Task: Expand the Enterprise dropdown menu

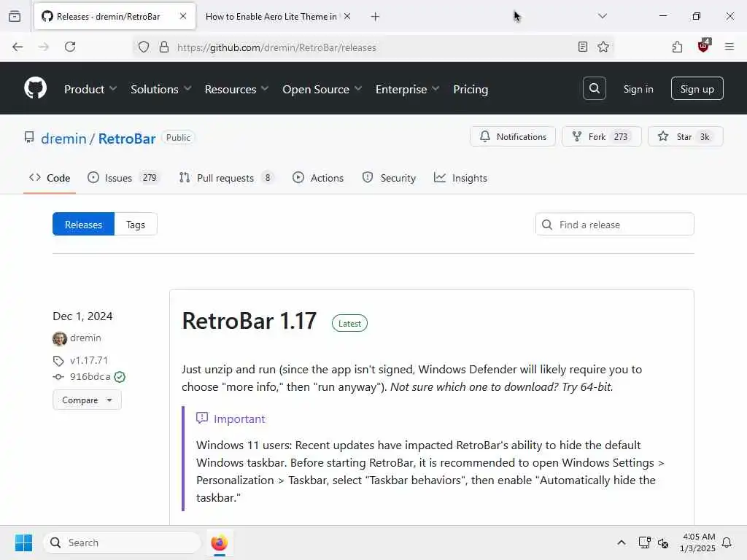Action: (407, 89)
